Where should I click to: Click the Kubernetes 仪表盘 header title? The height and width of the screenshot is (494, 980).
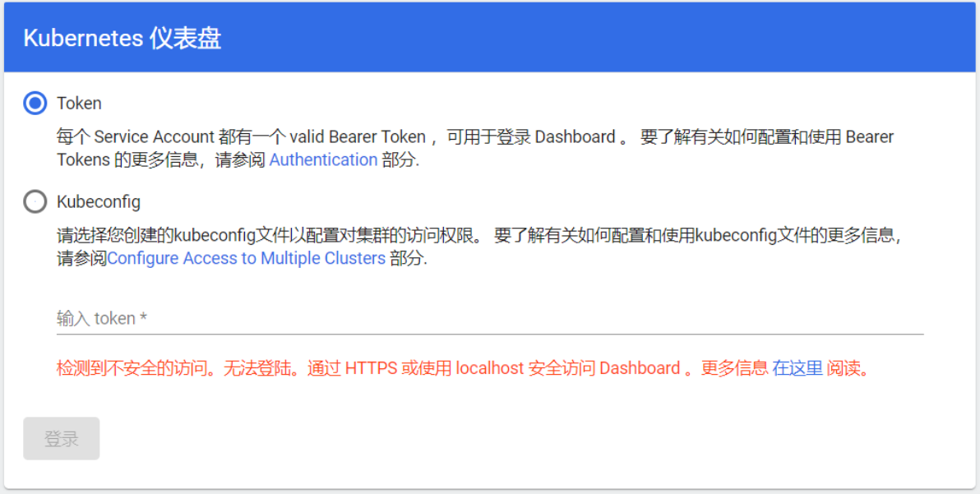122,38
